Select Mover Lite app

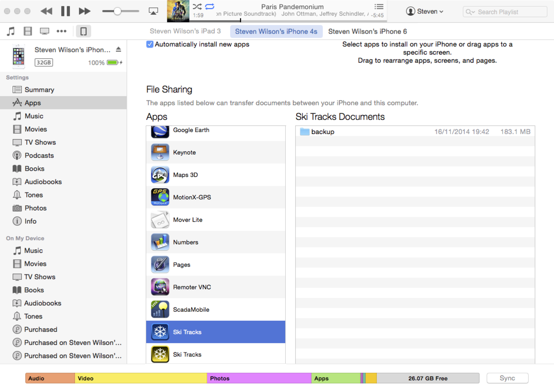[216, 220]
